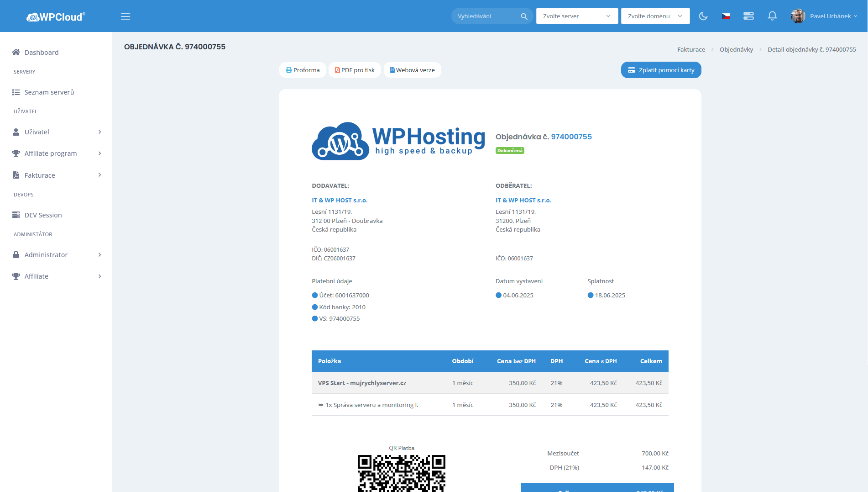Viewport: 868px width, 492px height.
Task: Open the notifications bell
Action: click(x=772, y=16)
